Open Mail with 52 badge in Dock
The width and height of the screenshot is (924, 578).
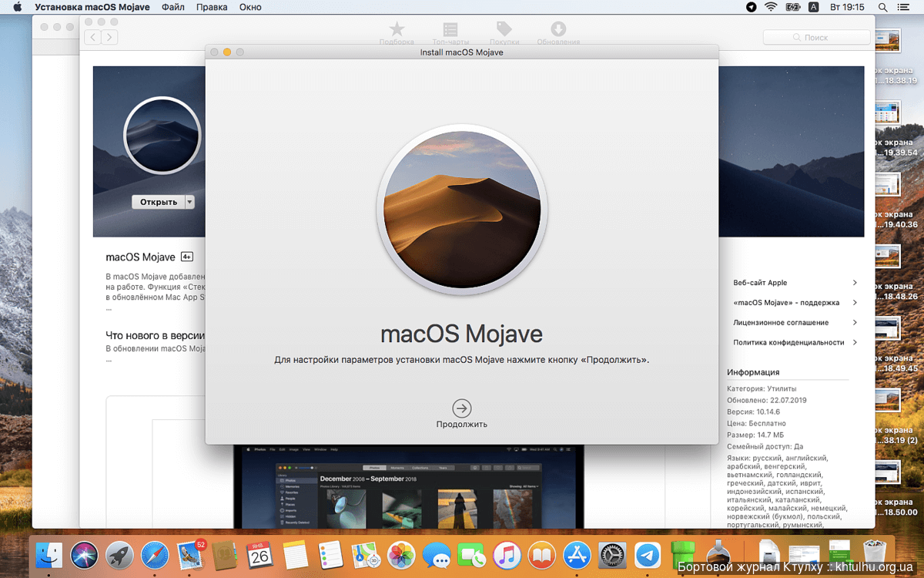click(x=189, y=554)
